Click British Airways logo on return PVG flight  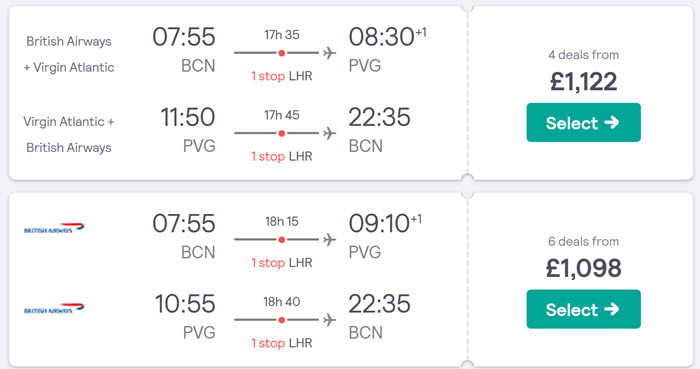pyautogui.click(x=54, y=308)
